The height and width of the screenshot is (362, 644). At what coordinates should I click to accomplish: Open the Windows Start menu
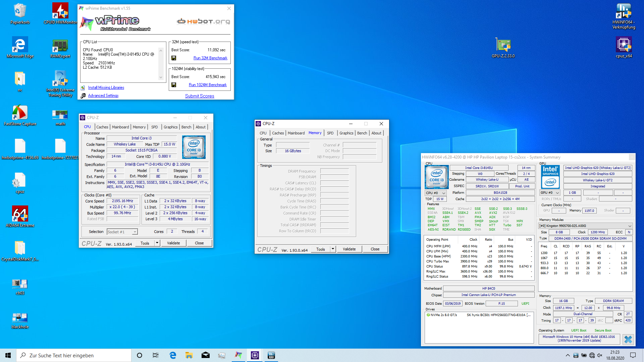pos(8,355)
